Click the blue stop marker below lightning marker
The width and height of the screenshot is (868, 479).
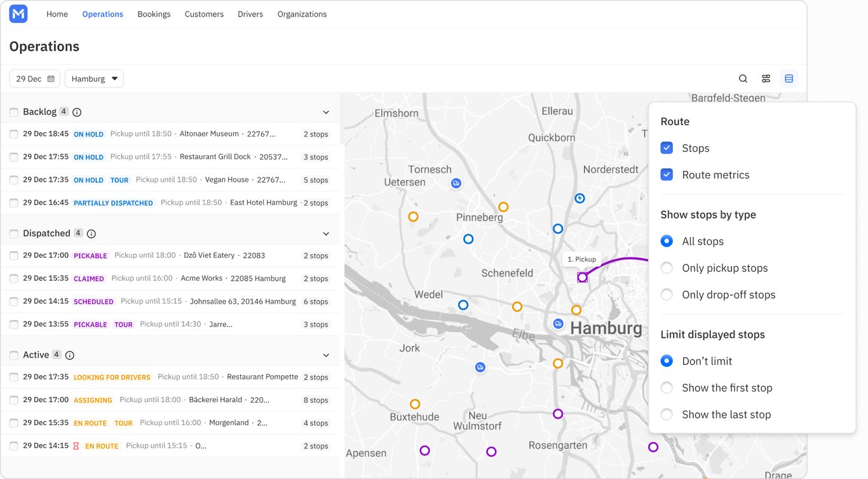pyautogui.click(x=558, y=229)
